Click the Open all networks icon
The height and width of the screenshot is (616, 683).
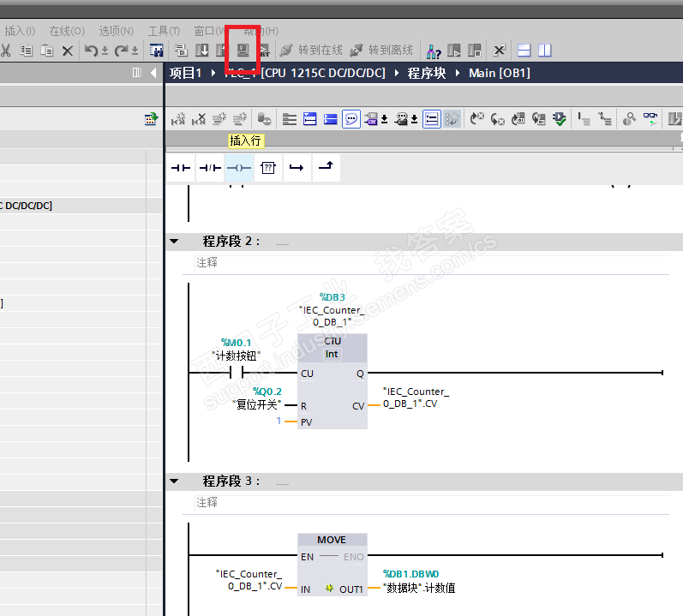pyautogui.click(x=309, y=118)
